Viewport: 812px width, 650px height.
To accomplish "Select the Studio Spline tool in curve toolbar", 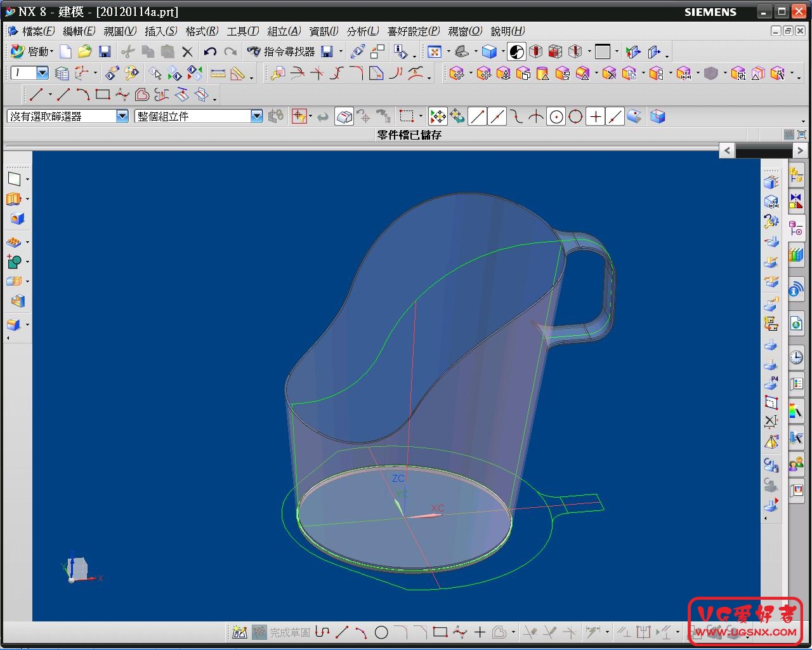I will [122, 95].
